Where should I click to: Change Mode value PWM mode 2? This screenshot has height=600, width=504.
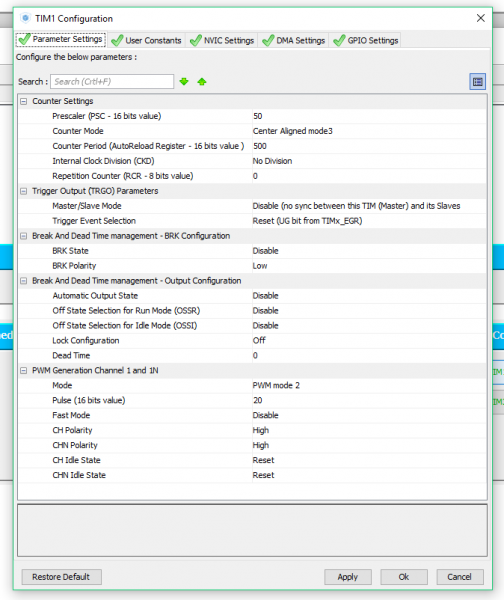click(369, 385)
